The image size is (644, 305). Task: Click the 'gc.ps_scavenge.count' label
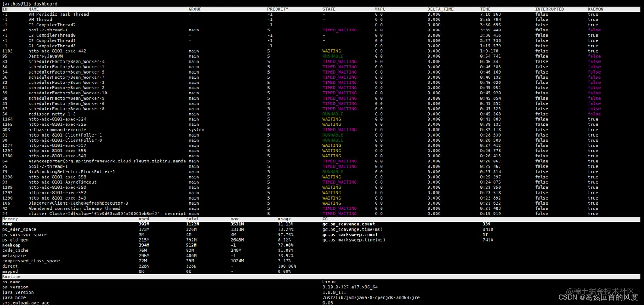[x=350, y=224]
